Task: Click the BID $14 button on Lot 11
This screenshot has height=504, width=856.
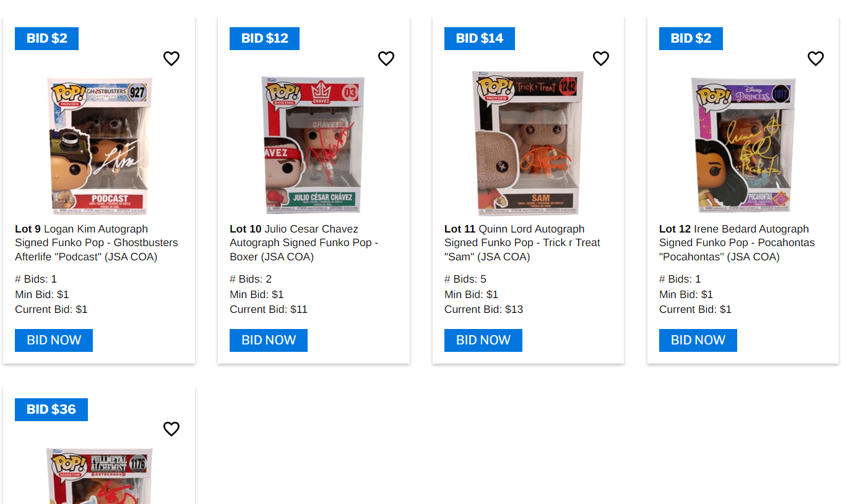Action: (x=479, y=38)
